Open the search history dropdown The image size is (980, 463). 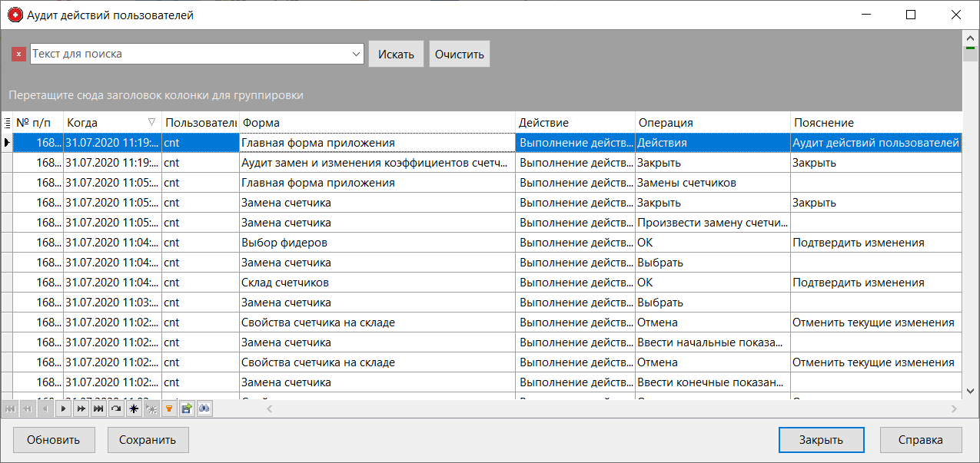point(354,54)
